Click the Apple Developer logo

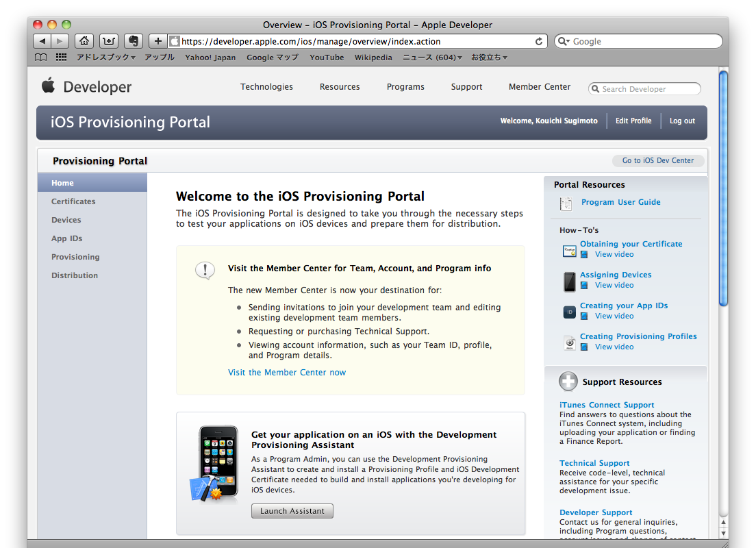tap(86, 87)
